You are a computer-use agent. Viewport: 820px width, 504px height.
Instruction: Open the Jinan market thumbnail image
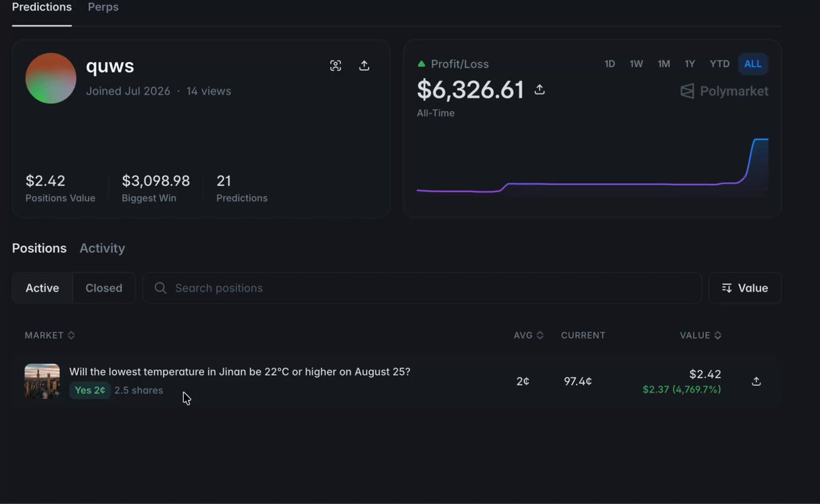coord(42,381)
